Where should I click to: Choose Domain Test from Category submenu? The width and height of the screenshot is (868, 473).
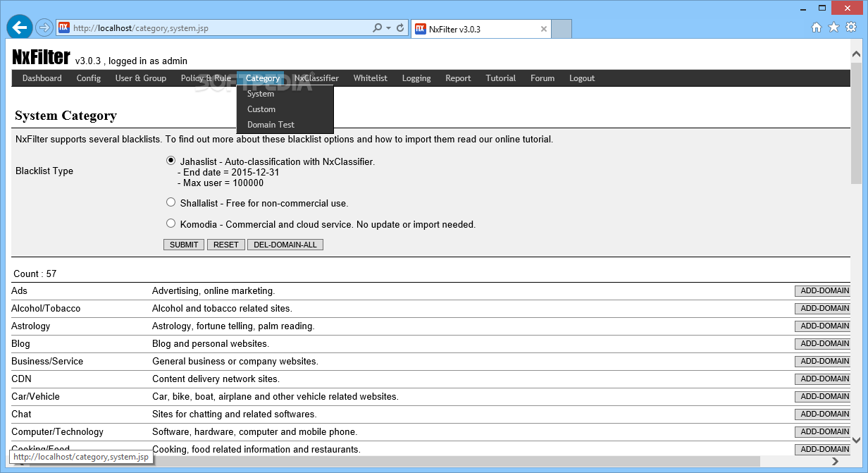coord(285,125)
